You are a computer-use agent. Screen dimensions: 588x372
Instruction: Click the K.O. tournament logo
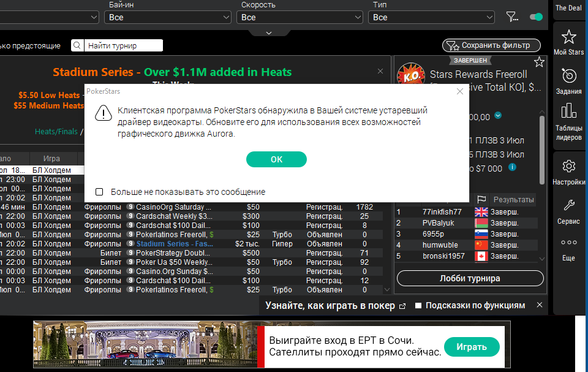(411, 74)
